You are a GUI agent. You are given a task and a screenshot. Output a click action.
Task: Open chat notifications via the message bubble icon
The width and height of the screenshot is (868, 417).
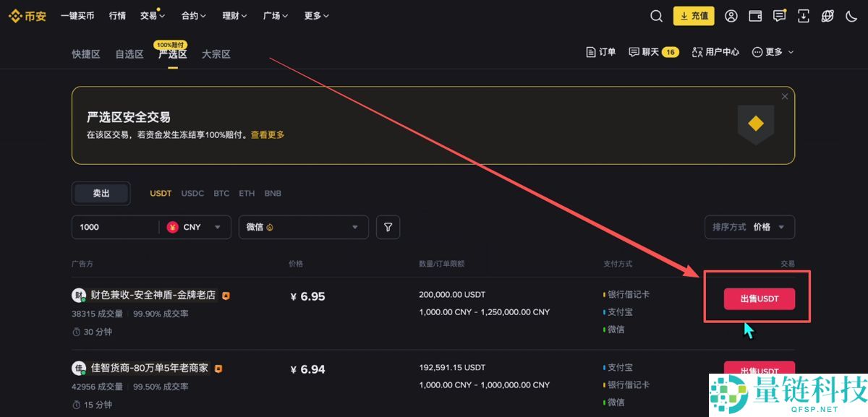779,15
